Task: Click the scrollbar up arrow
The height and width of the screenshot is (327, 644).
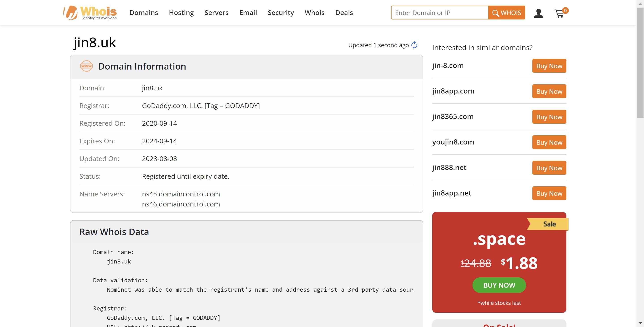Action: 640,4
